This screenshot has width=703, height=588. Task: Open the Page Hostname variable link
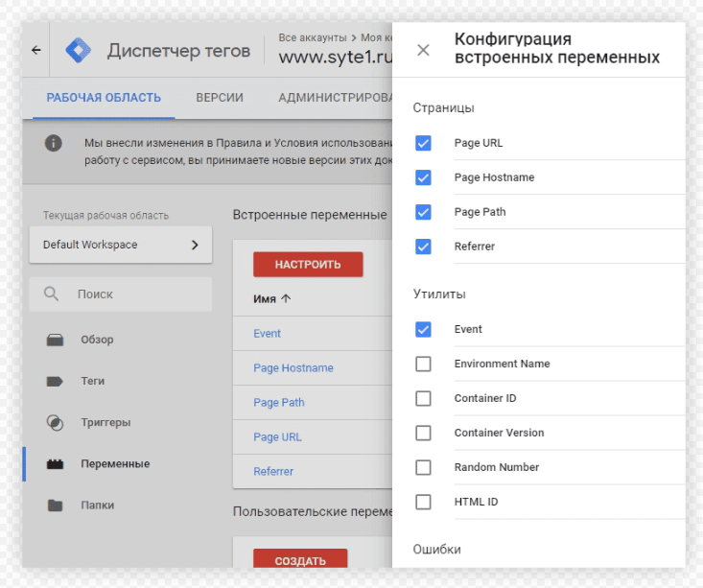click(293, 368)
